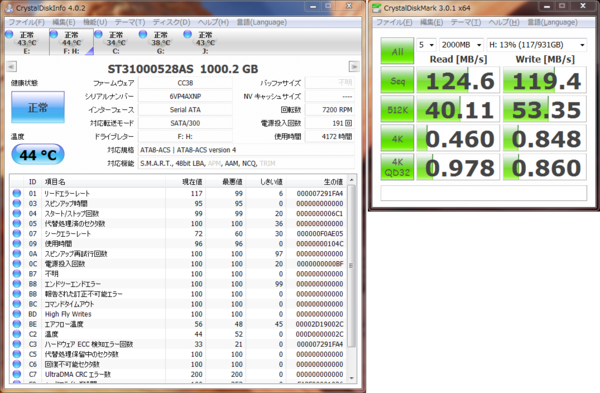Click the blue 正常 health status button
The height and width of the screenshot is (393, 600).
pos(38,107)
